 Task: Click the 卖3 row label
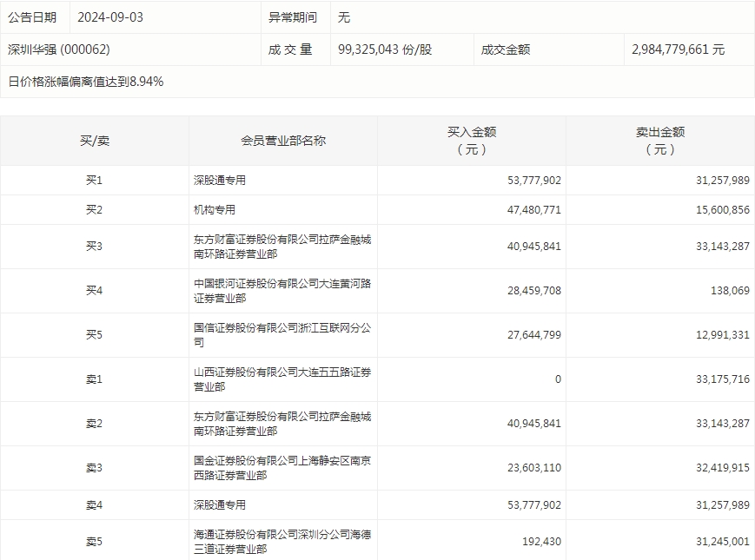point(94,468)
